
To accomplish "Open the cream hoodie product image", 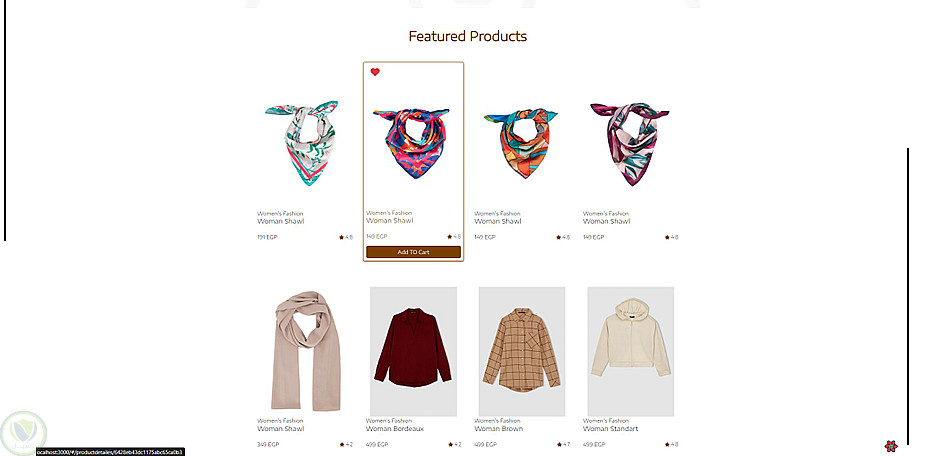I will point(630,352).
